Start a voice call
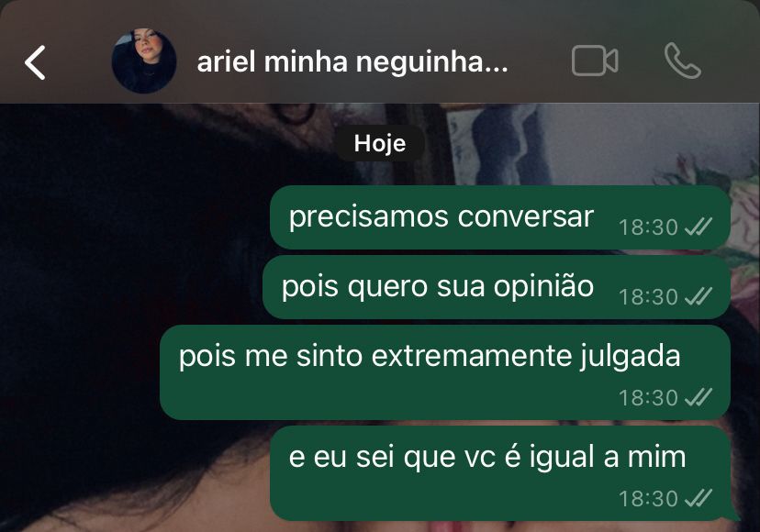This screenshot has height=532, width=760. (683, 61)
